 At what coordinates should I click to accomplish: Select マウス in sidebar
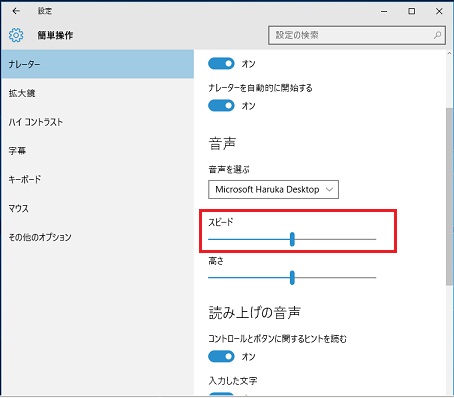[97, 208]
